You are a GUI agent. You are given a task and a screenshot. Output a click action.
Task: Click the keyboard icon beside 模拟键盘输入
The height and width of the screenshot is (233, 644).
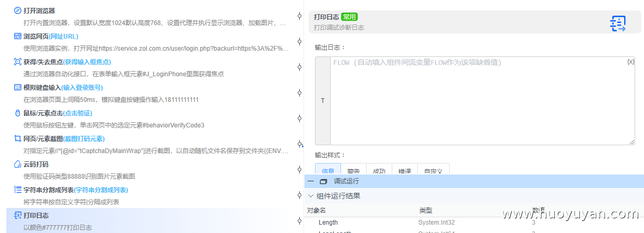tap(18, 87)
